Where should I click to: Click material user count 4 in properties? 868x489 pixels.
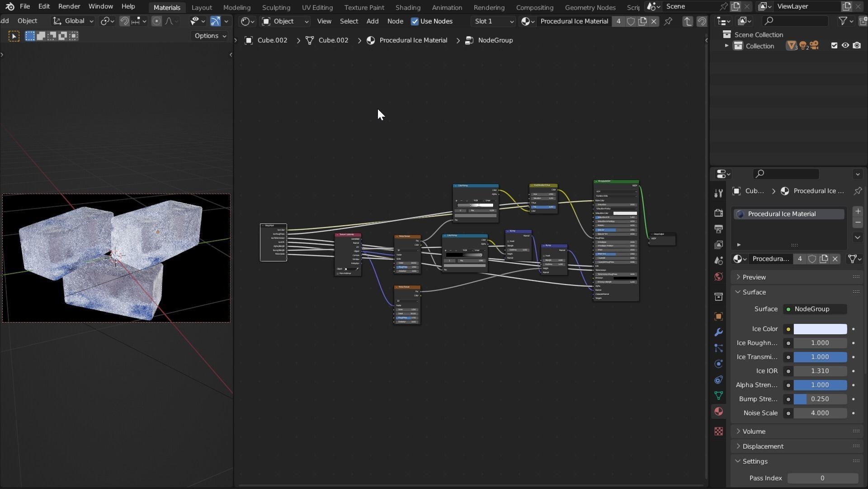[800, 259]
